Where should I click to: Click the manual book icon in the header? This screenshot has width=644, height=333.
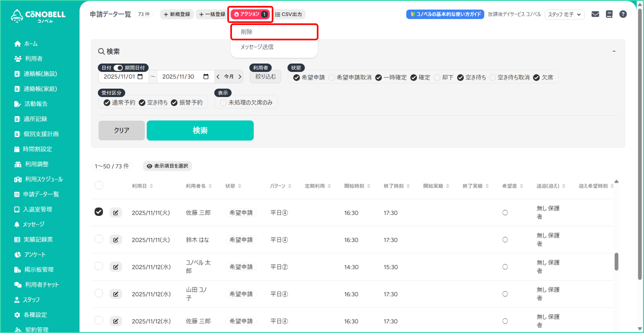click(x=609, y=14)
